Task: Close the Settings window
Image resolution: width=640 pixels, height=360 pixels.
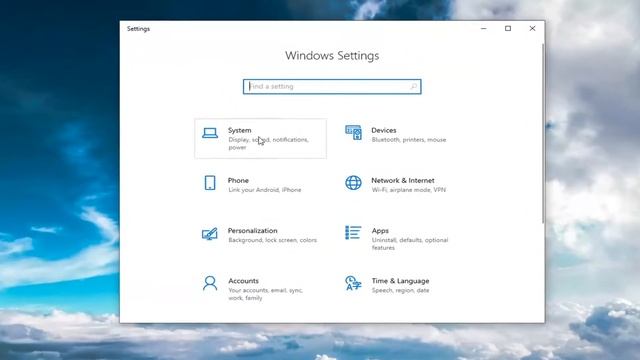Action: (532, 29)
